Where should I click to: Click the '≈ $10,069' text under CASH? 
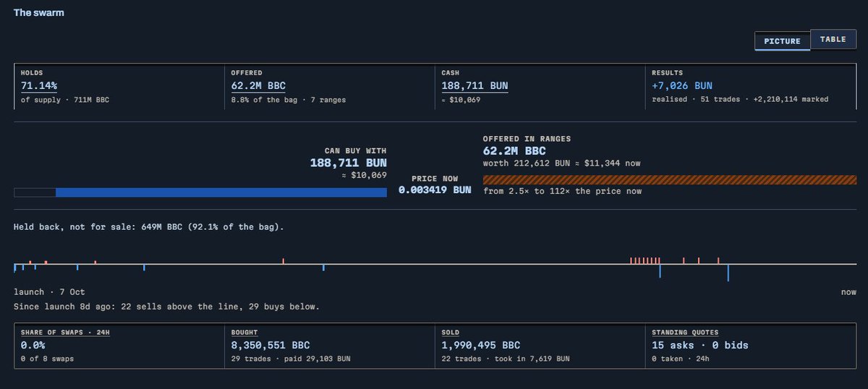[461, 99]
